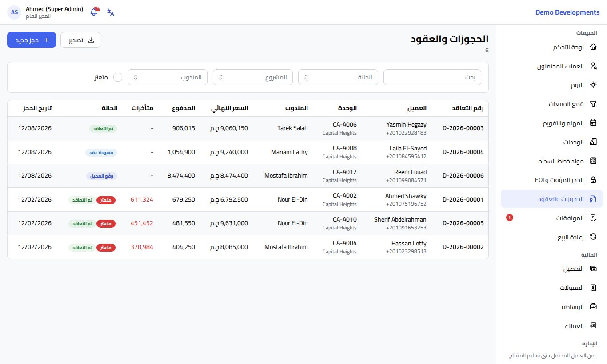Select إعادة البيع in the sidebar

[x=551, y=237]
